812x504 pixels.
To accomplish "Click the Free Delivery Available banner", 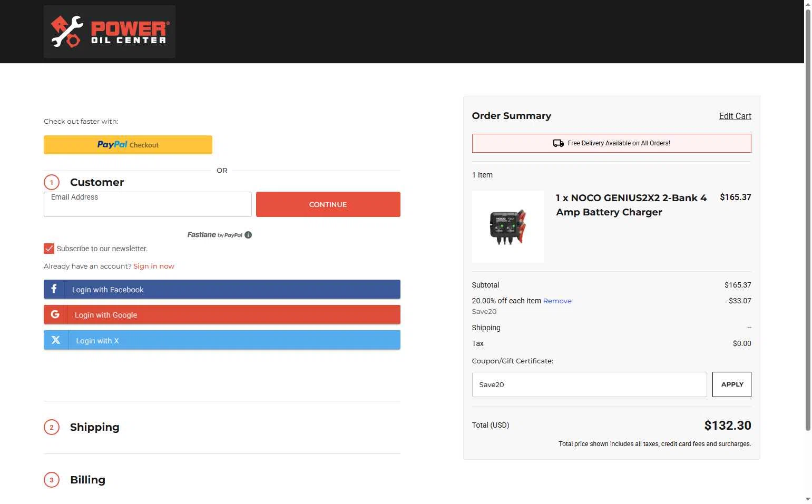I will coord(612,143).
